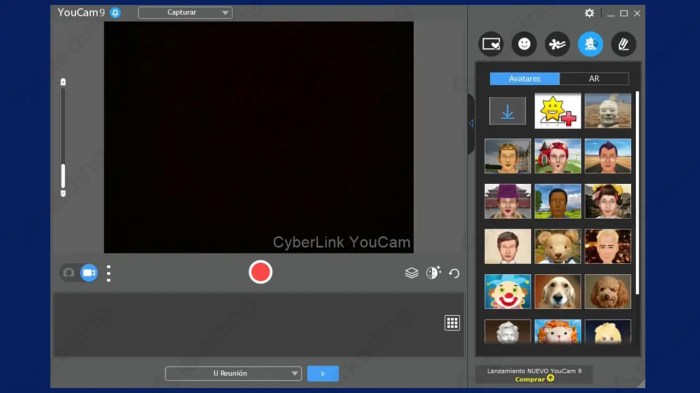Image resolution: width=700 pixels, height=393 pixels.
Task: Select the smiley emoticon effects icon
Action: [x=524, y=44]
